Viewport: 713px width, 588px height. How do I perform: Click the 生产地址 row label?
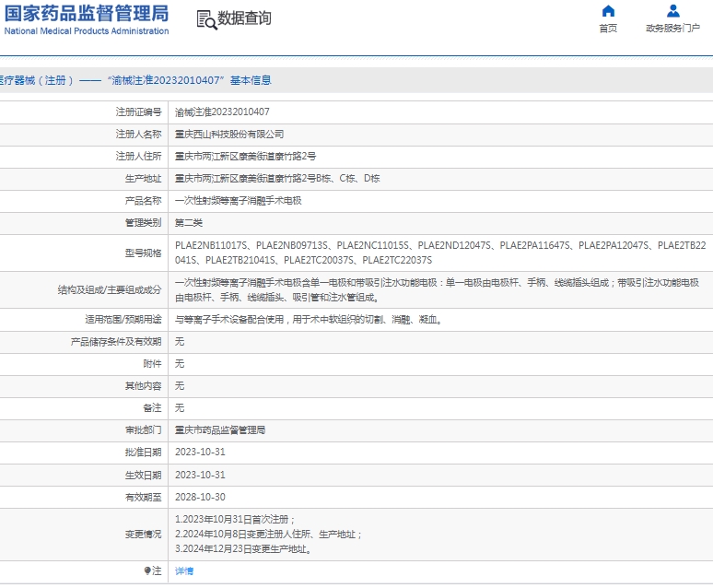[143, 179]
